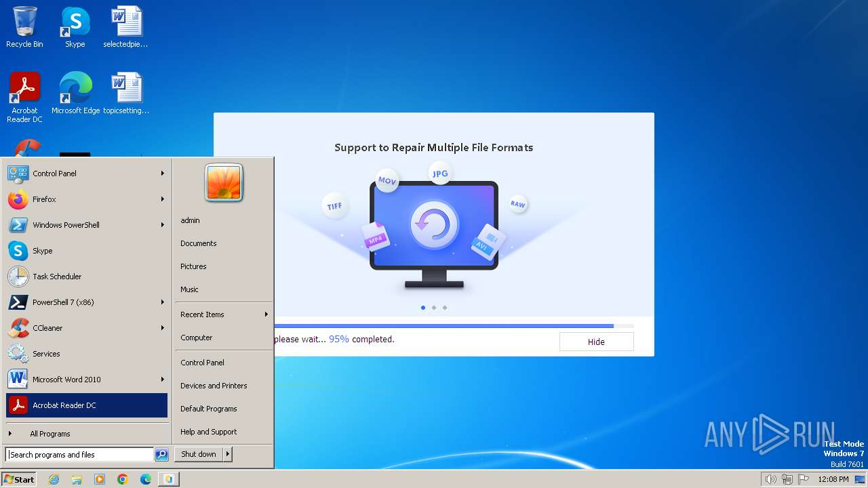Open Pictures from the Start menu

point(193,266)
